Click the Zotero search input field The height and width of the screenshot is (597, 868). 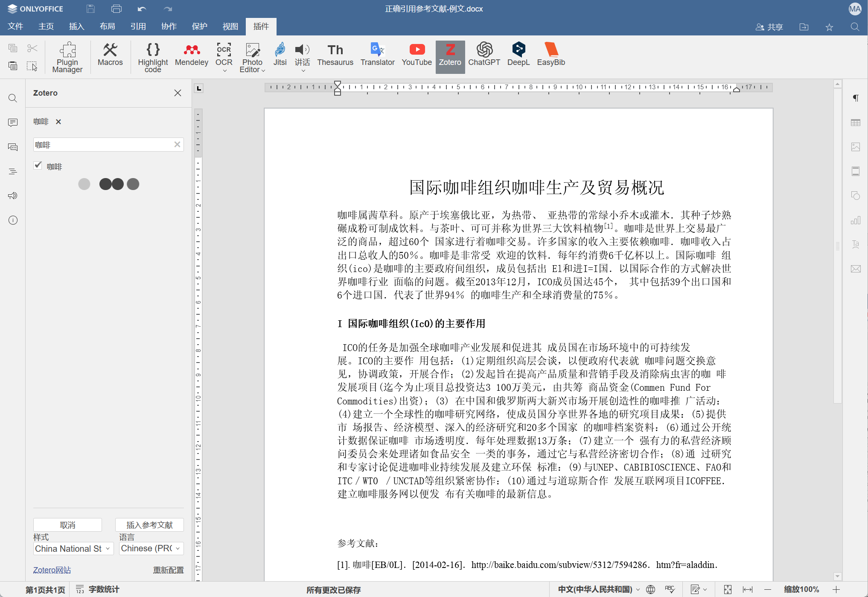(103, 145)
